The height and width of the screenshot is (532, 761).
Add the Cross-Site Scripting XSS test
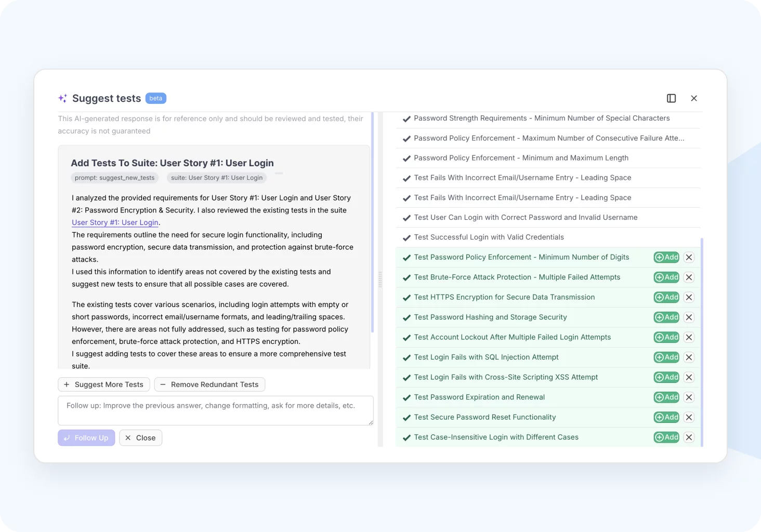click(666, 377)
